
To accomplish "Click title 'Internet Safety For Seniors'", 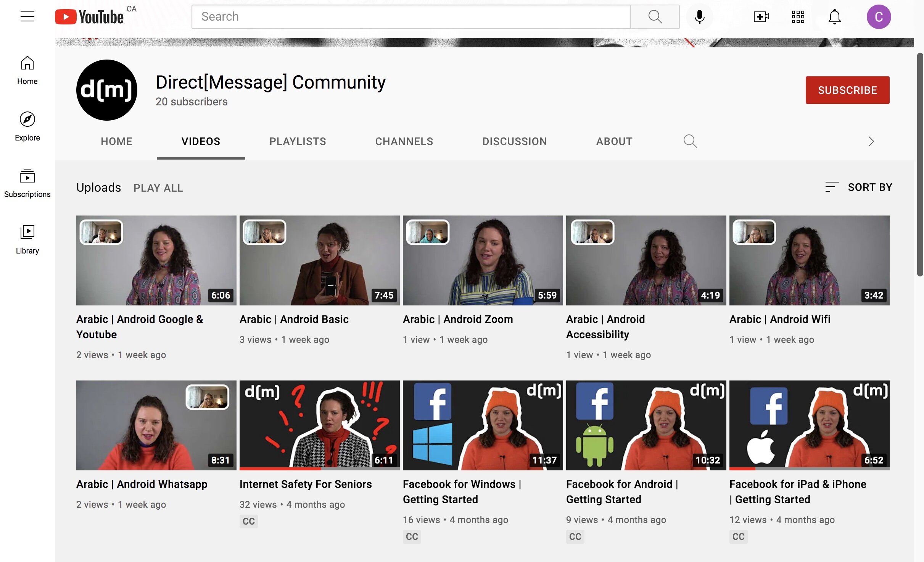I will tap(306, 484).
